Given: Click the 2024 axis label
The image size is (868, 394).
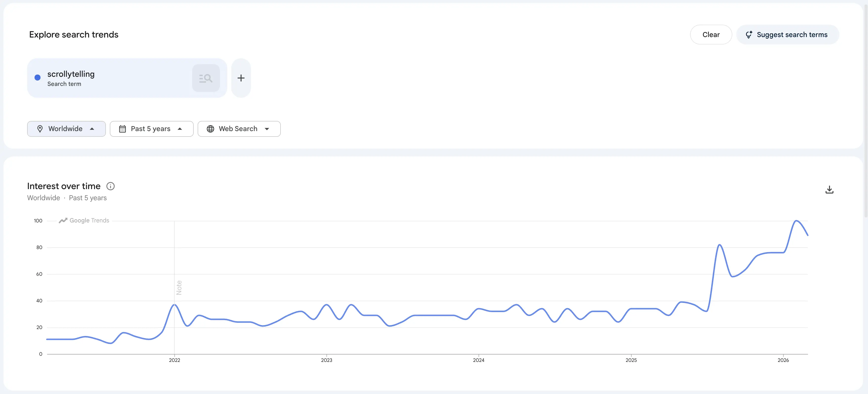Looking at the screenshot, I should (478, 360).
